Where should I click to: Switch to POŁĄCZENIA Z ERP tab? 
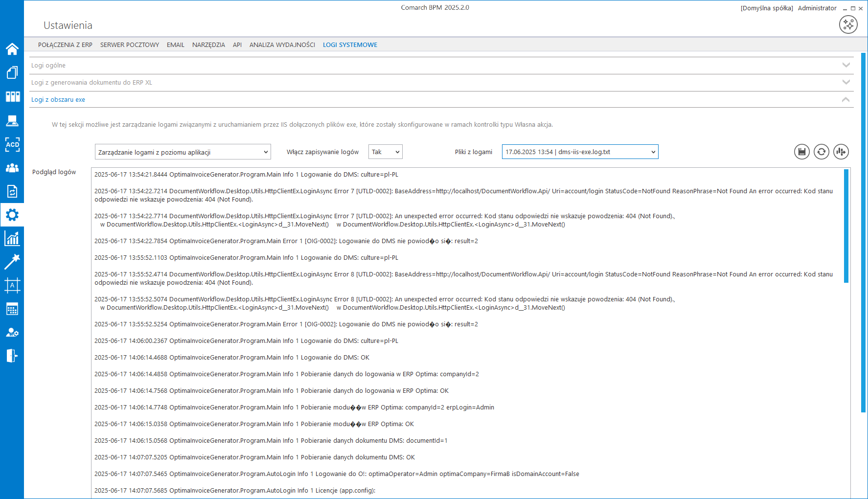point(65,45)
